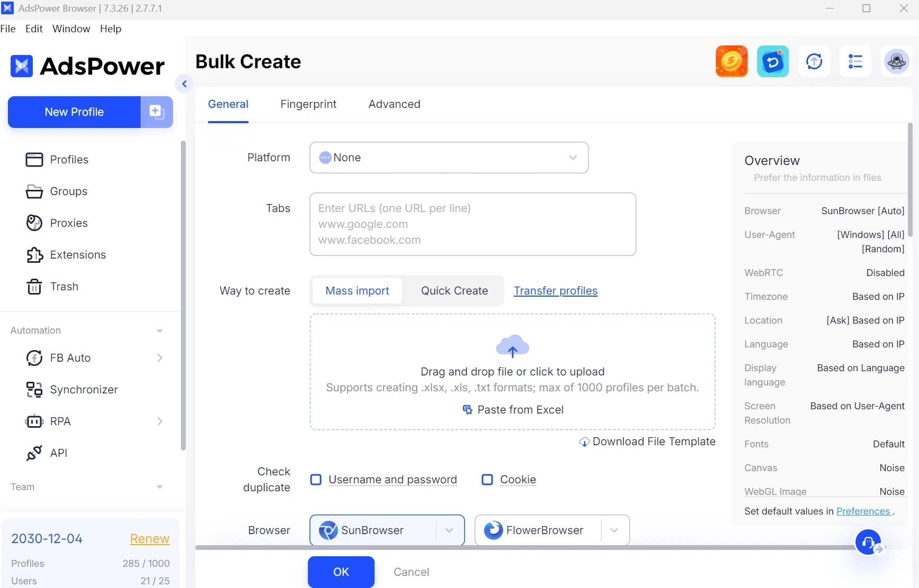Open the Help menu
This screenshot has height=588, width=919.
point(111,29)
